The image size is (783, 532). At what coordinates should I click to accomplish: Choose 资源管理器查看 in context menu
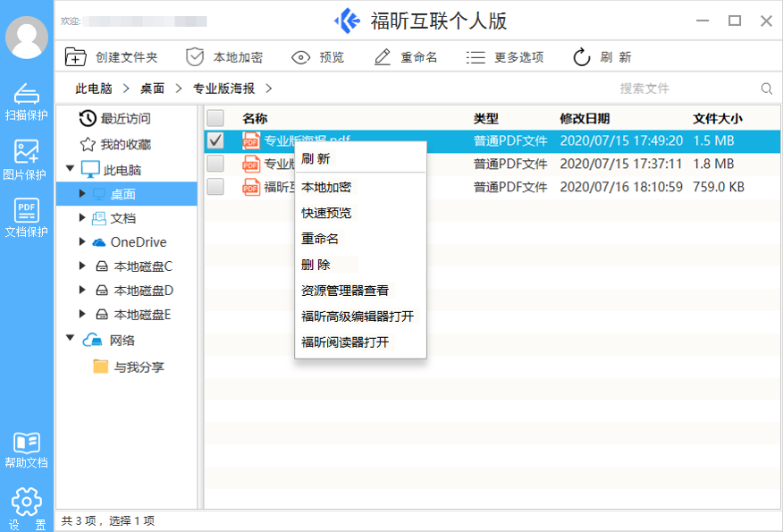tap(360, 291)
